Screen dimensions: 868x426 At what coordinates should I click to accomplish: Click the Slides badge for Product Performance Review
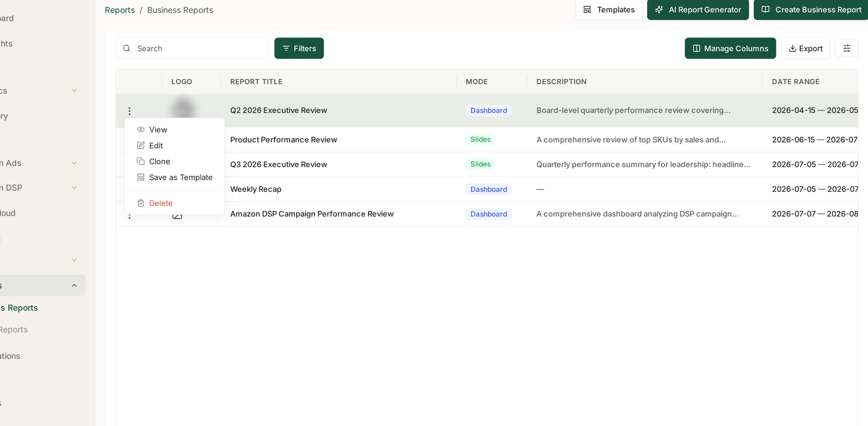coord(480,139)
